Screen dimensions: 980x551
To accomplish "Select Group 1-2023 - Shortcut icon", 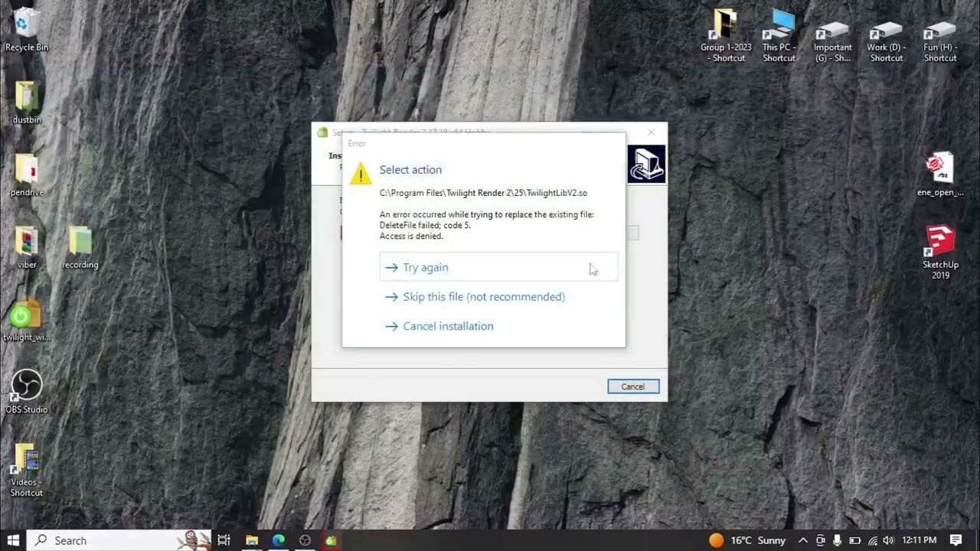I will point(726,35).
